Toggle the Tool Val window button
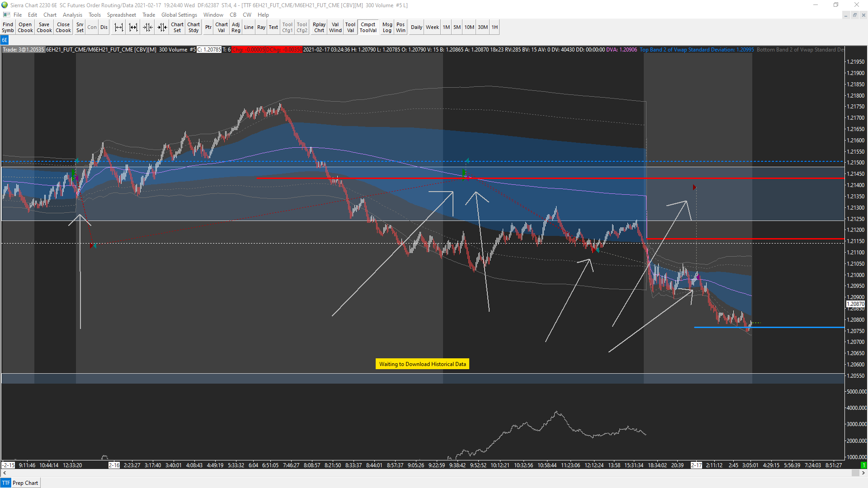This screenshot has height=488, width=868. pos(350,28)
